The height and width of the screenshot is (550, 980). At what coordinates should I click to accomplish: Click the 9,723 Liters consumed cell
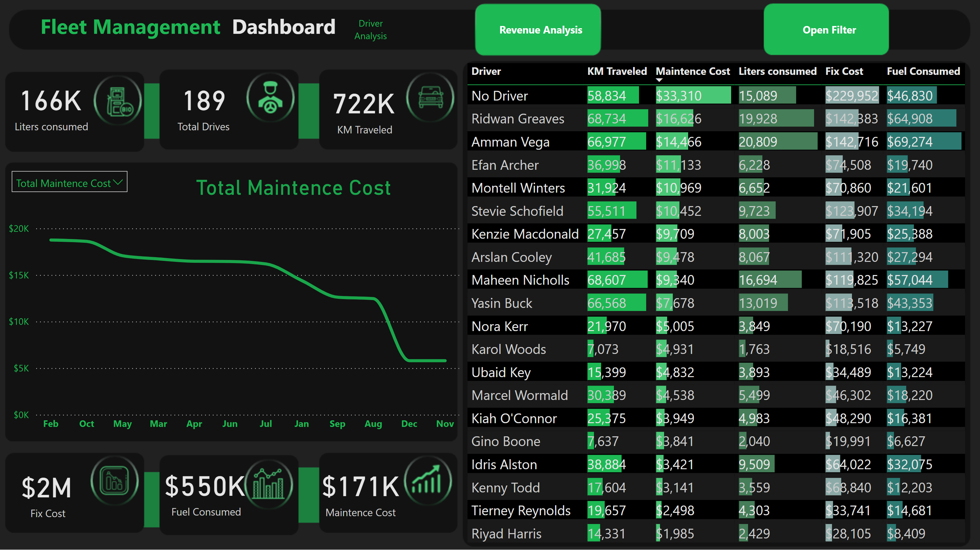[x=757, y=211]
